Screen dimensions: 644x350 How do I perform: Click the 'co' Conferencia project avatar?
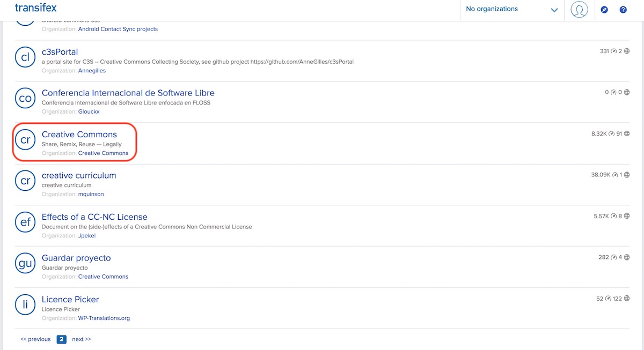(25, 98)
